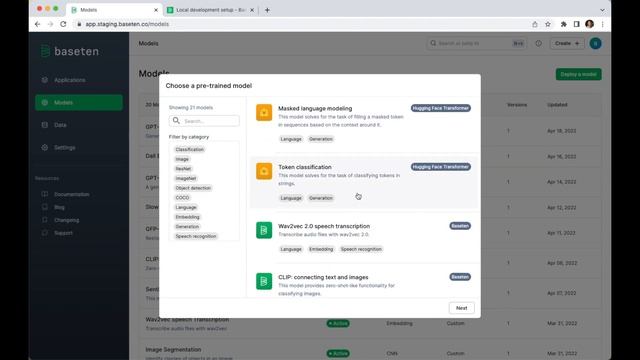Filter by Speech recognition in filter list
This screenshot has width=640, height=360.
(x=196, y=236)
